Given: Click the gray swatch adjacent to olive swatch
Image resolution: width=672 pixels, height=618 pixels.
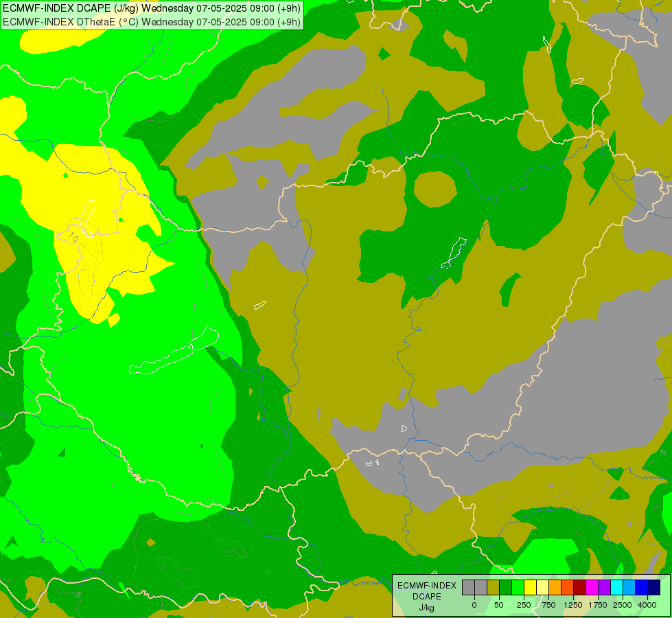Looking at the screenshot, I should click(x=481, y=588).
